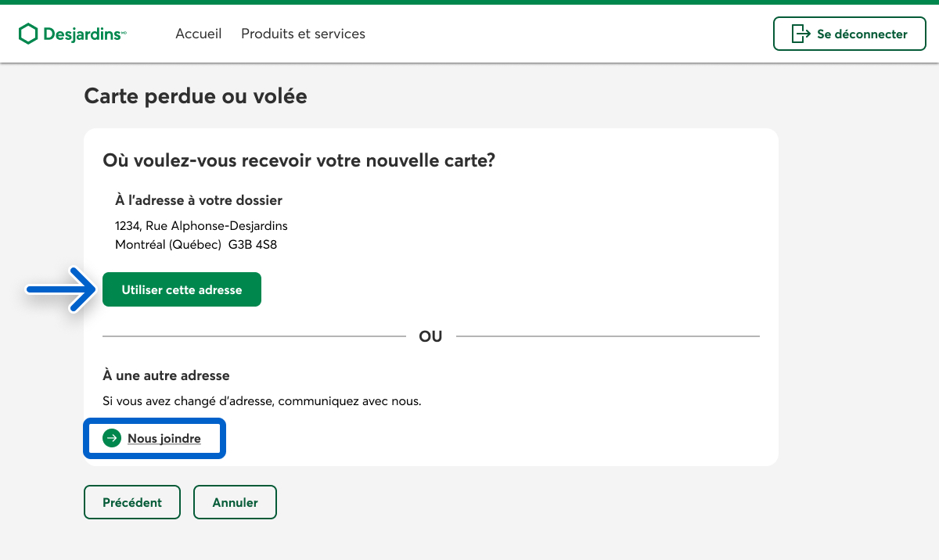
Task: Cancel using the Annuler button
Action: (x=235, y=502)
